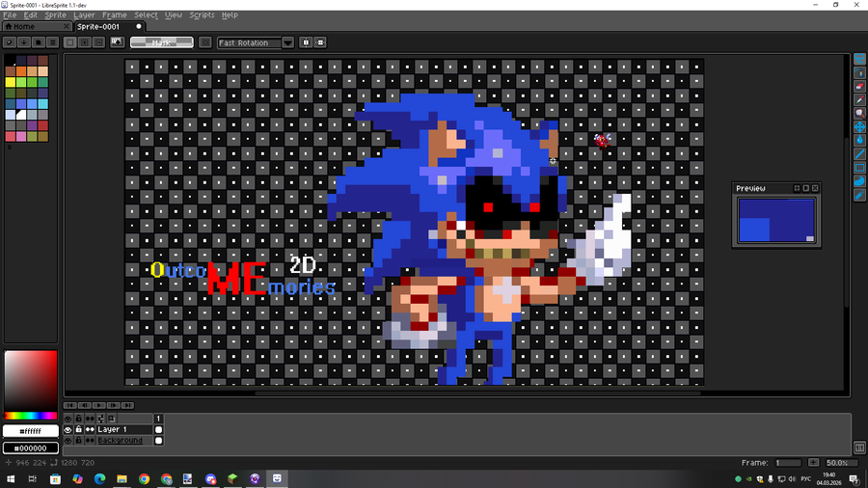
Task: Open the Frame menu
Action: (115, 14)
